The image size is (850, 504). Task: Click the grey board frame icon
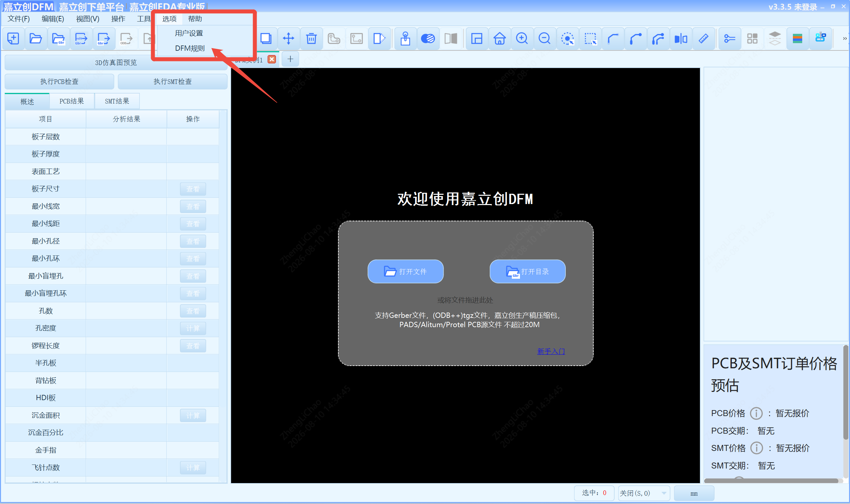(356, 38)
